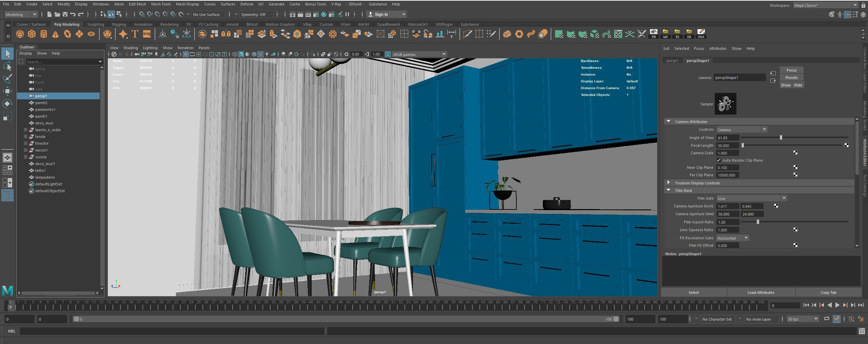Select the Rotate tool in the toolbox
The height and width of the screenshot is (344, 868).
click(7, 103)
